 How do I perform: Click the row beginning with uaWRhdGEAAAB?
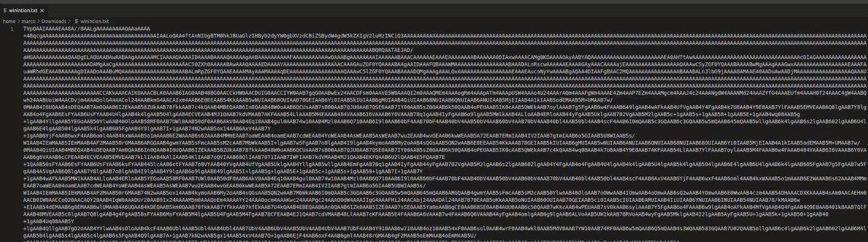(217, 71)
